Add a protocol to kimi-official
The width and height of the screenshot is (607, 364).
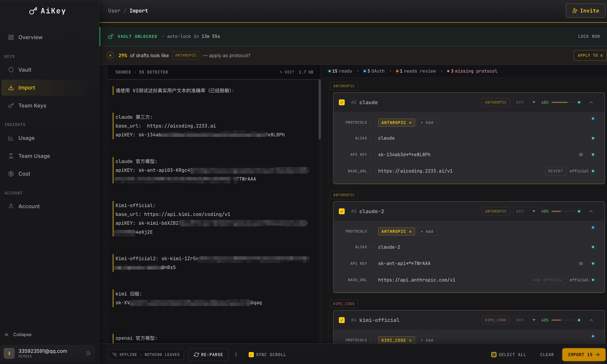coord(427,340)
